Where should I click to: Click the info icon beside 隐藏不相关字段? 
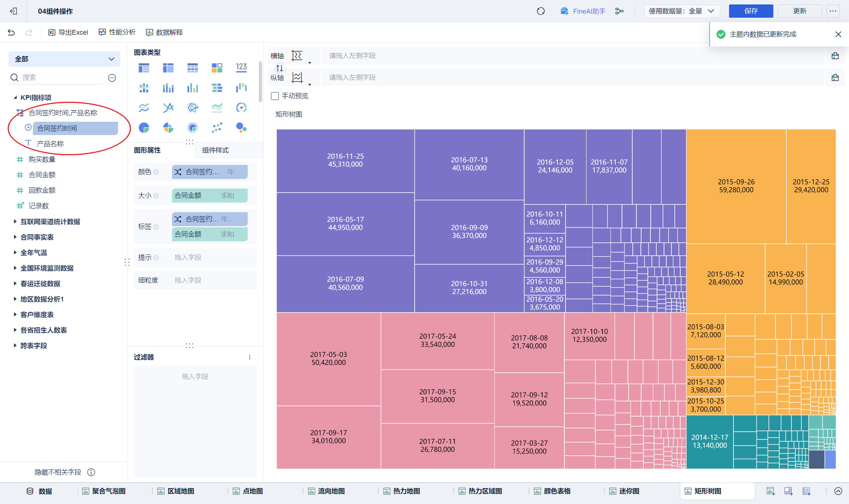coord(91,472)
